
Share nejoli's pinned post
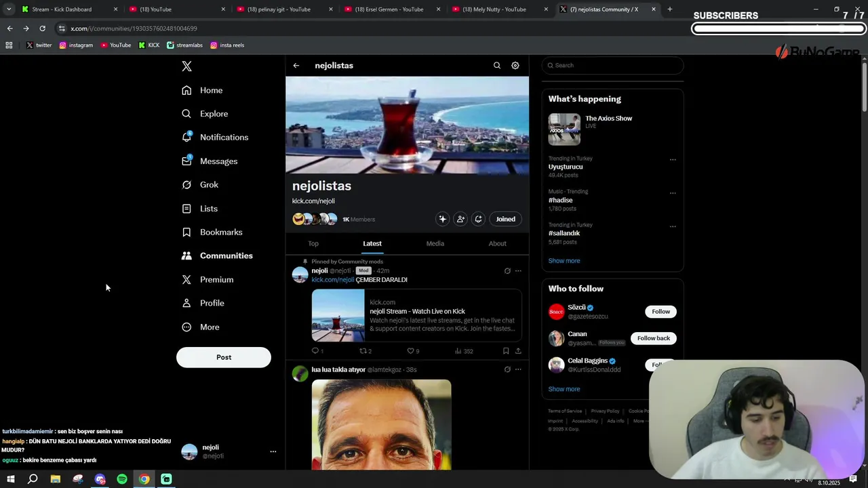coord(518,351)
